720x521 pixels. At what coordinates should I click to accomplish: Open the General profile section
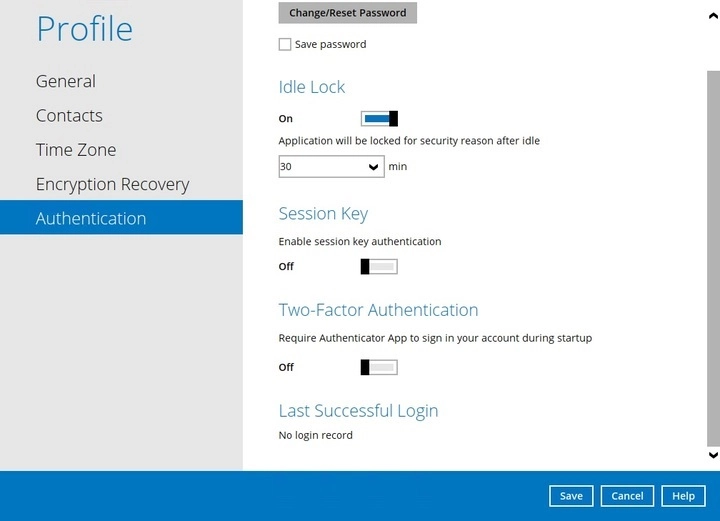click(x=66, y=82)
